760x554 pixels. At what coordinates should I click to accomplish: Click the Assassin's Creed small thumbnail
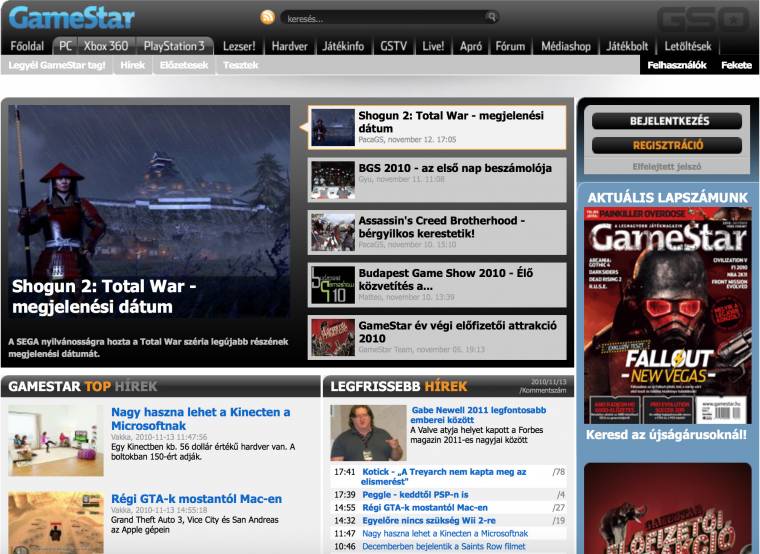333,232
